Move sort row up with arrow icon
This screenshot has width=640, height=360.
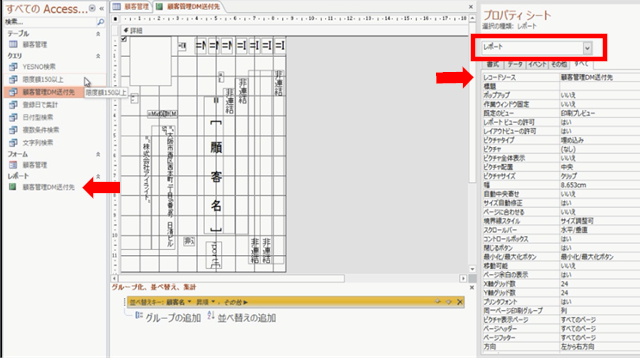[x=438, y=302]
